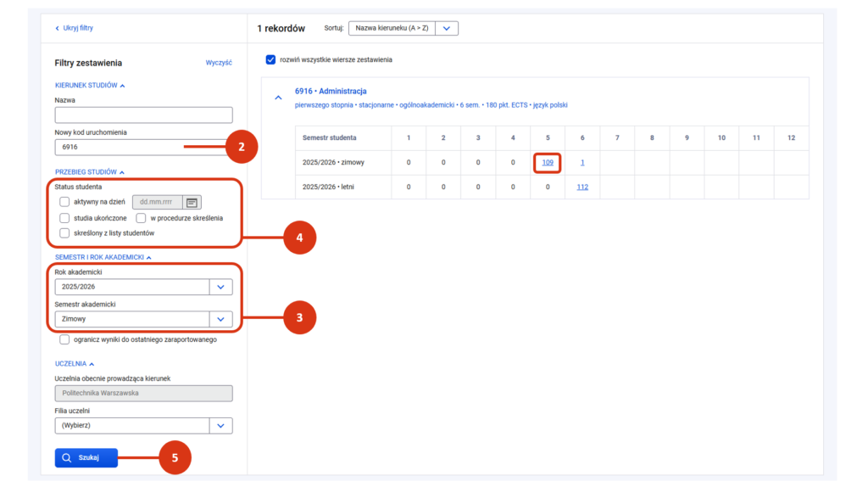Viewport: 868px width, 487px height.
Task: Click the '2025/2026 • zimowy' row label
Action: pyautogui.click(x=333, y=162)
